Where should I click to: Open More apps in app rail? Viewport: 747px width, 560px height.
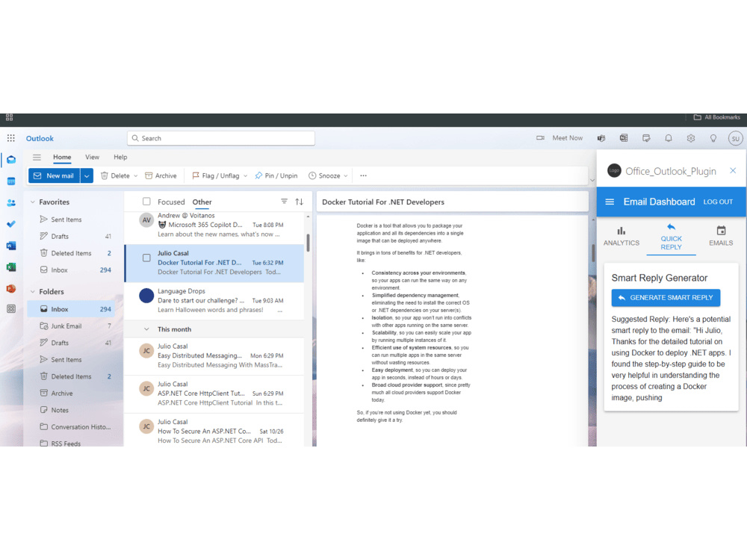[x=11, y=309]
